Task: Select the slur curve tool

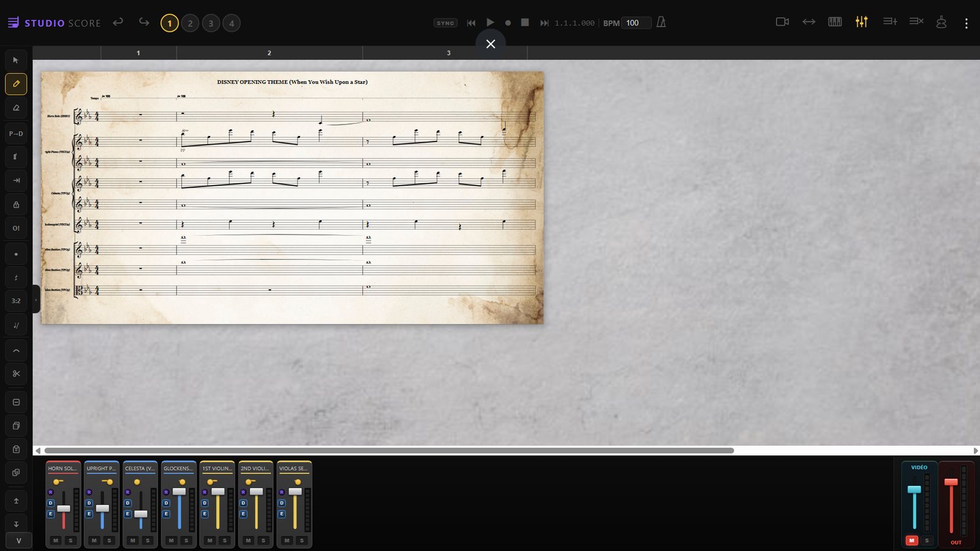Action: 16,351
